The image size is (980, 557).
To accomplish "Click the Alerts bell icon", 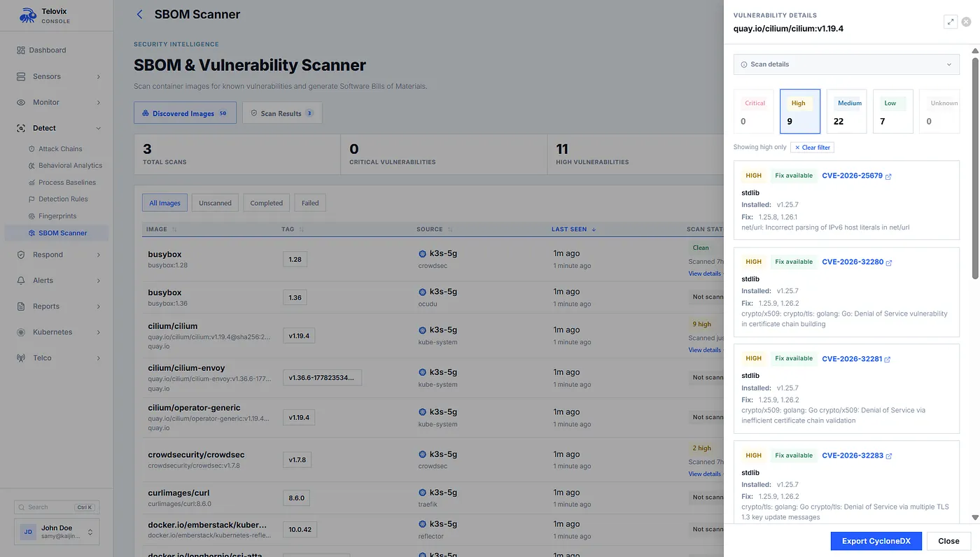I will [21, 281].
